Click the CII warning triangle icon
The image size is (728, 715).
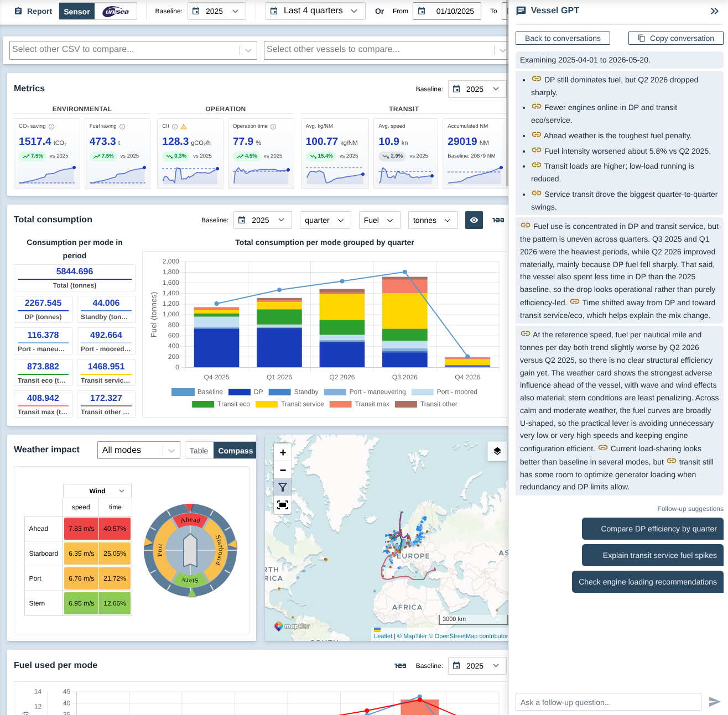(184, 127)
